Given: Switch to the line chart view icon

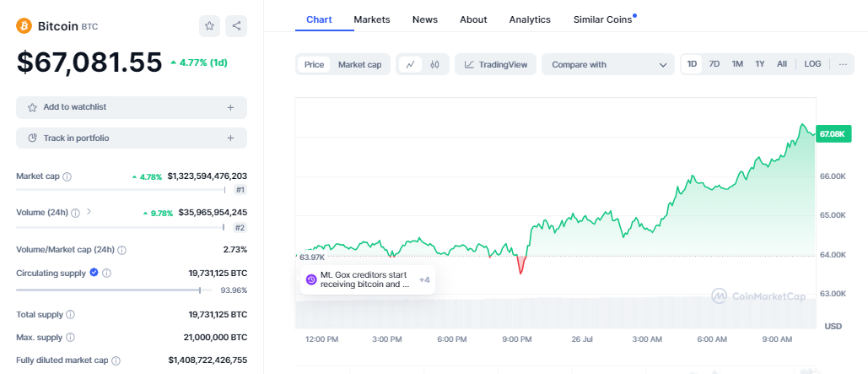Looking at the screenshot, I should pos(410,64).
